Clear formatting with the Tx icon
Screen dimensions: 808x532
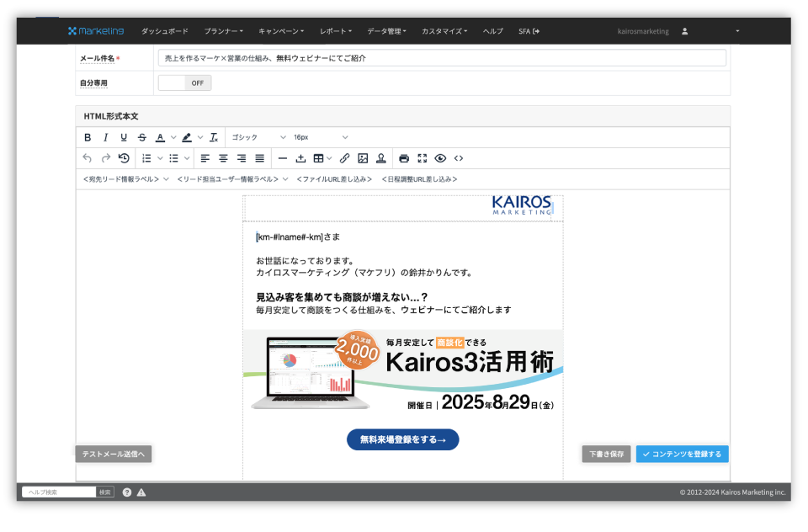214,138
